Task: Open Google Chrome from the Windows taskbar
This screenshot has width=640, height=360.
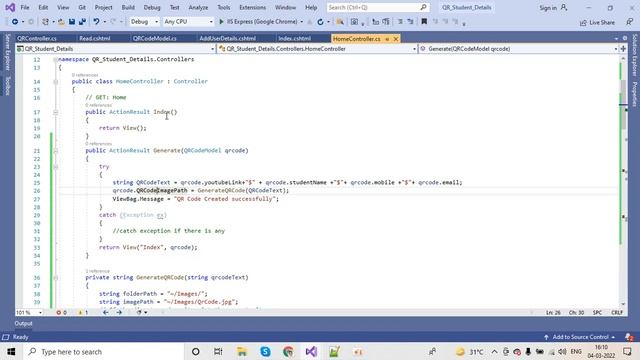Action: [x=288, y=351]
